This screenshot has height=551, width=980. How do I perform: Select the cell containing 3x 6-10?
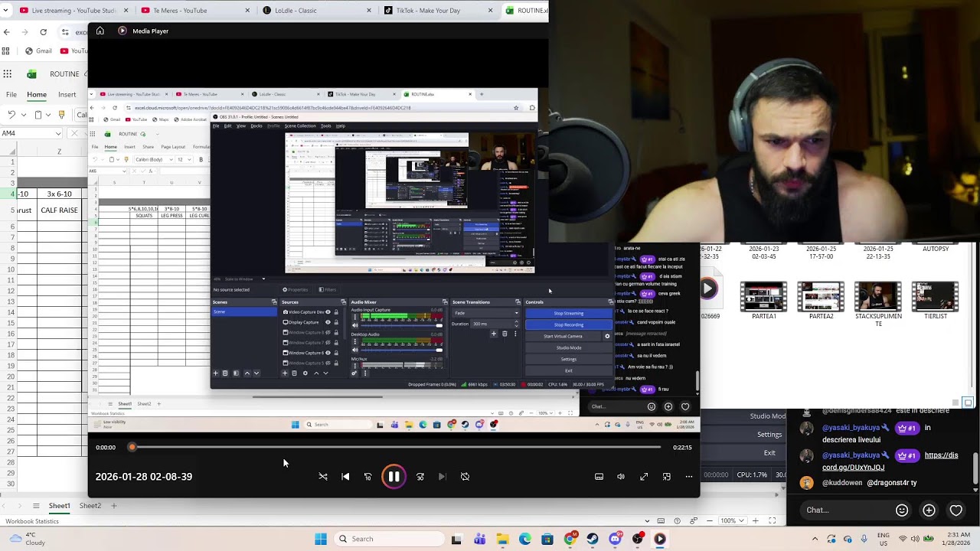59,194
